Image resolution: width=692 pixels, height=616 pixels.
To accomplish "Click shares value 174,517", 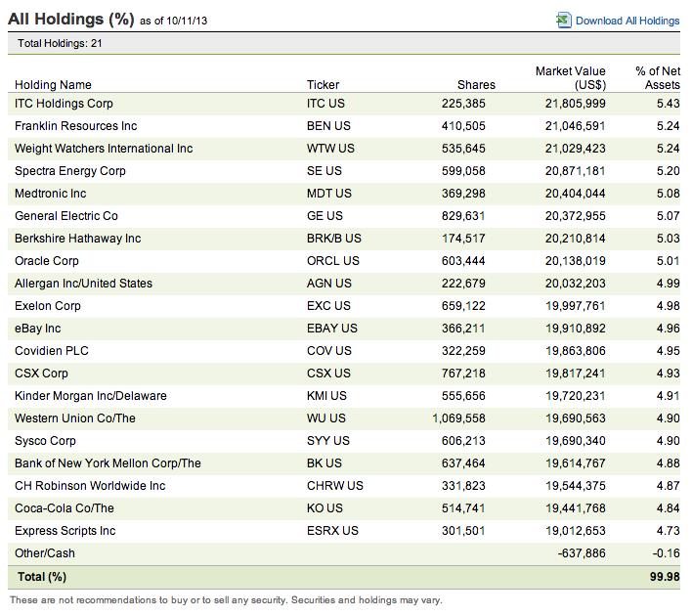I will pos(463,239).
